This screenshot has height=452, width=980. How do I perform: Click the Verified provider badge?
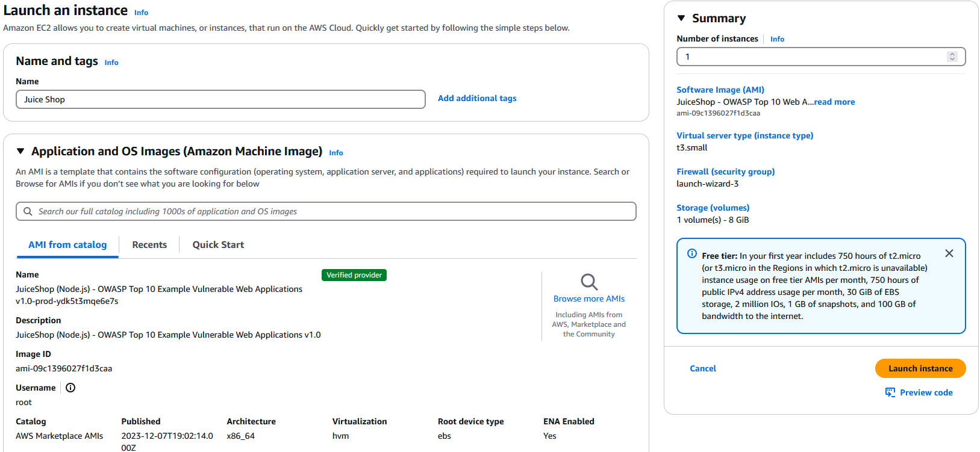coord(354,275)
